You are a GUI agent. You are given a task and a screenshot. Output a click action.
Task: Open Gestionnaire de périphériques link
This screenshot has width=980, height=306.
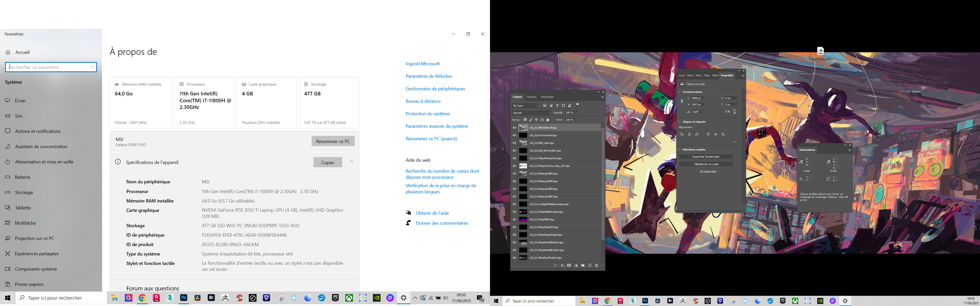tap(435, 88)
